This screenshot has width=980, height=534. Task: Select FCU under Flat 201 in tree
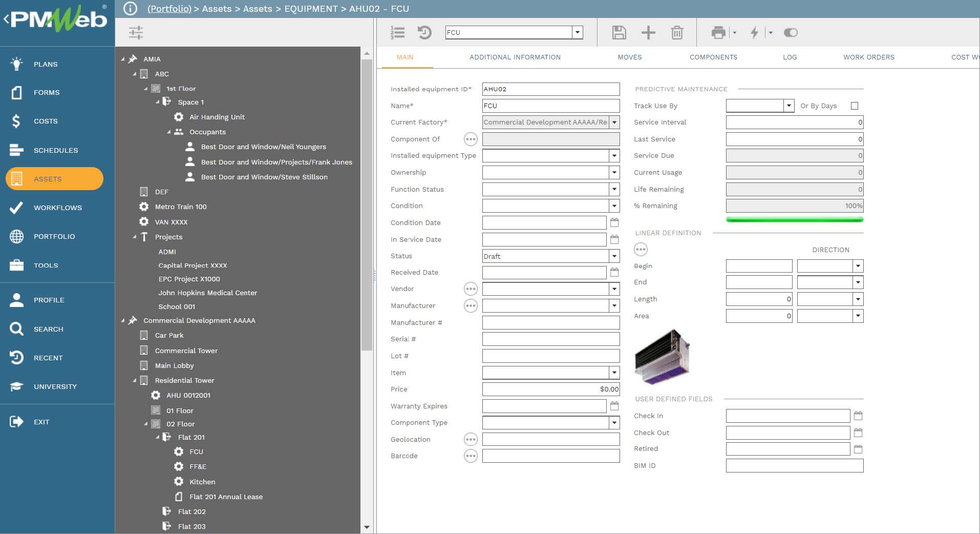coord(196,451)
